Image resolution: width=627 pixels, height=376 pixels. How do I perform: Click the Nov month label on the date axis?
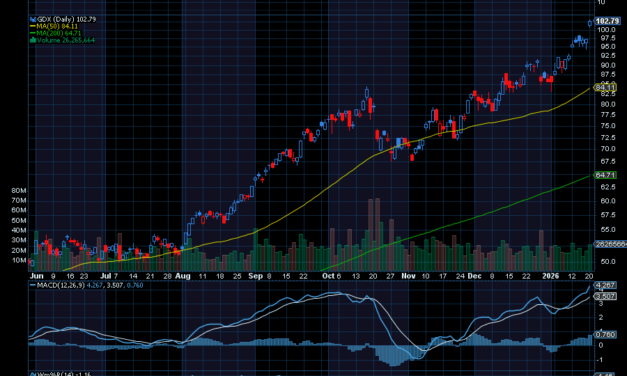tap(408, 276)
